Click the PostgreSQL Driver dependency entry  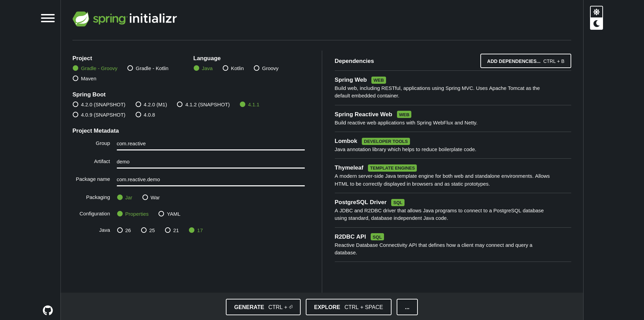[x=453, y=210]
